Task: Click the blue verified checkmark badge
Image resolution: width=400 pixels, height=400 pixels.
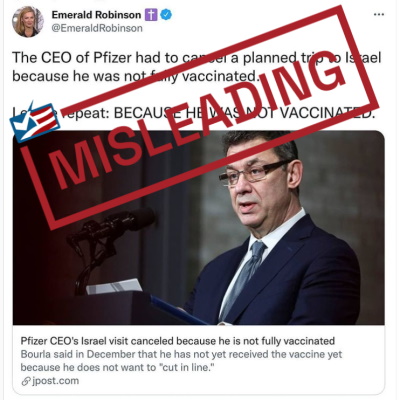Action: click(x=166, y=15)
